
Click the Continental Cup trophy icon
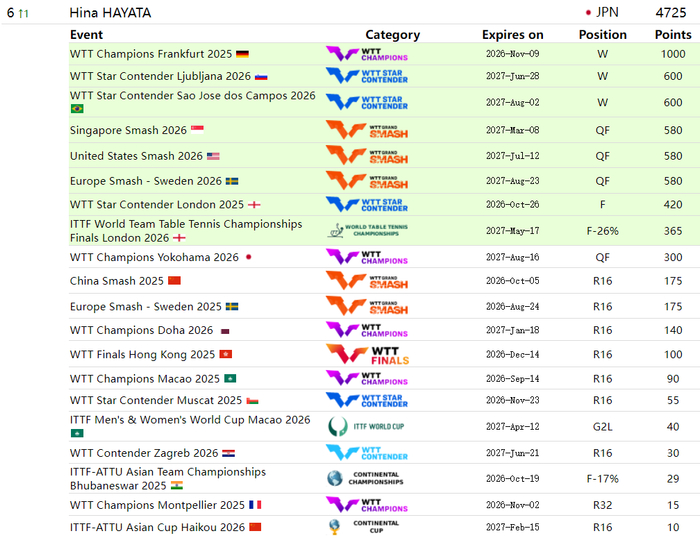[334, 527]
